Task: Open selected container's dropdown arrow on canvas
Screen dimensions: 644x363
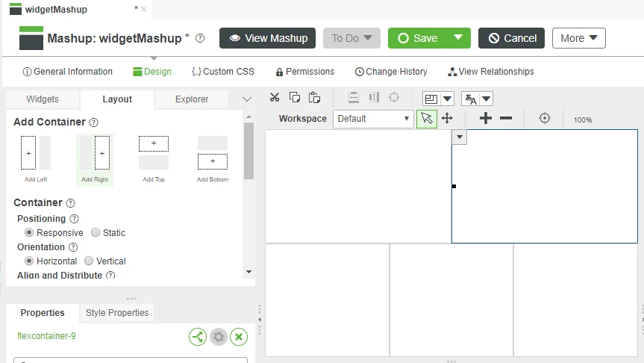Action: (x=460, y=137)
